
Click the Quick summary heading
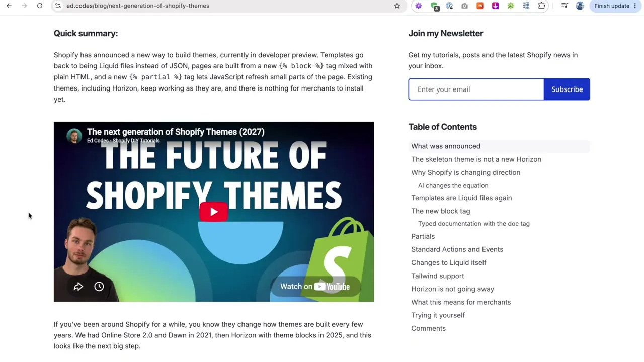pos(86,33)
